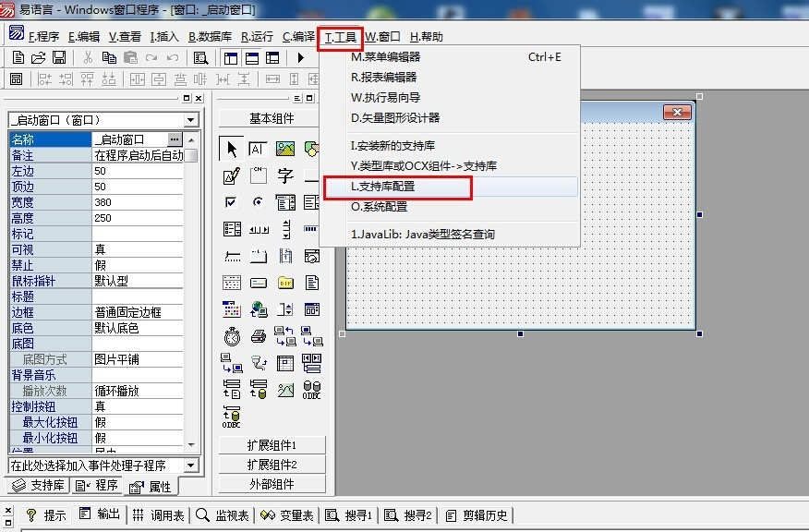Open the event handler subroutine dropdown
This screenshot has height=532, width=809.
[191, 465]
